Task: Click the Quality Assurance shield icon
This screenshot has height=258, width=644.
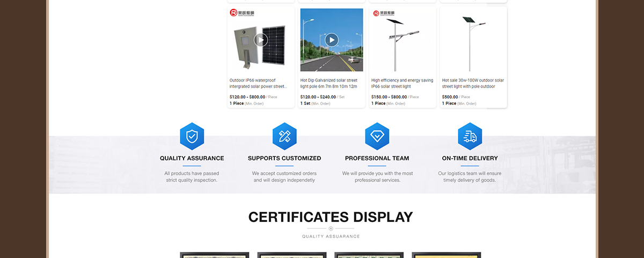Action: coord(192,137)
